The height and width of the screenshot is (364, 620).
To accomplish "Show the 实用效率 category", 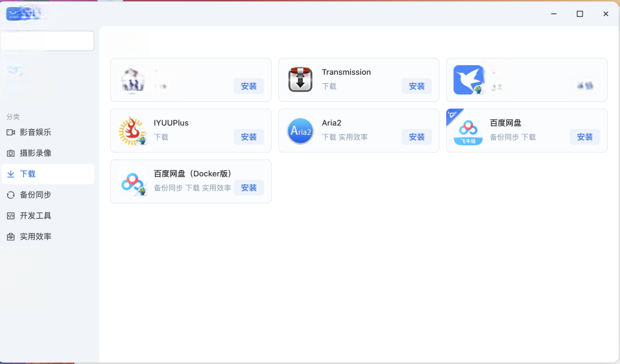I will point(48,237).
